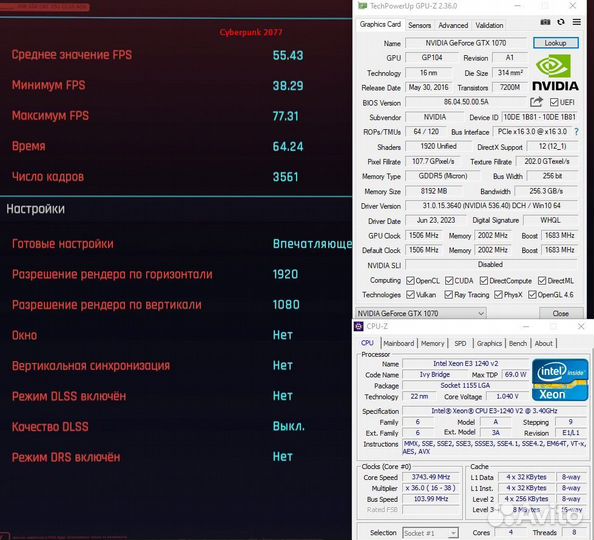Toggle the Ray Tracing checkbox
Viewport: 594px width, 540px height.
[x=449, y=295]
